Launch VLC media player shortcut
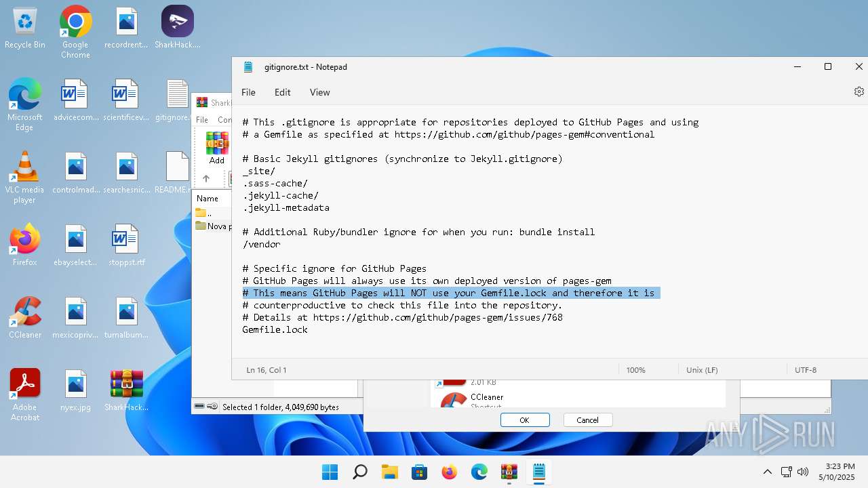Screen dimensions: 868x488 [x=25, y=177]
